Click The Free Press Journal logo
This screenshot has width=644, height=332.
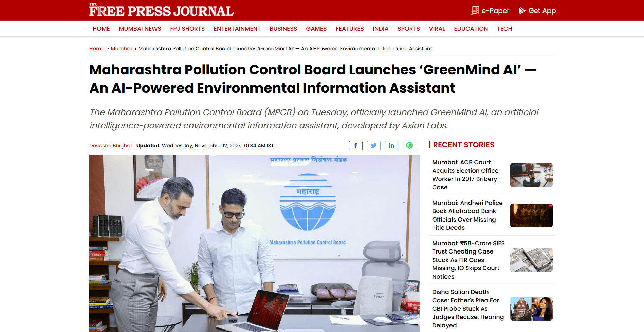coord(161,10)
